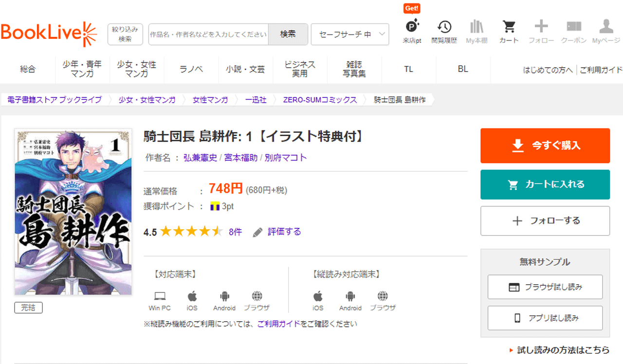This screenshot has height=364, width=623.
Task: Open the セーフサーチ dropdown
Action: [349, 34]
